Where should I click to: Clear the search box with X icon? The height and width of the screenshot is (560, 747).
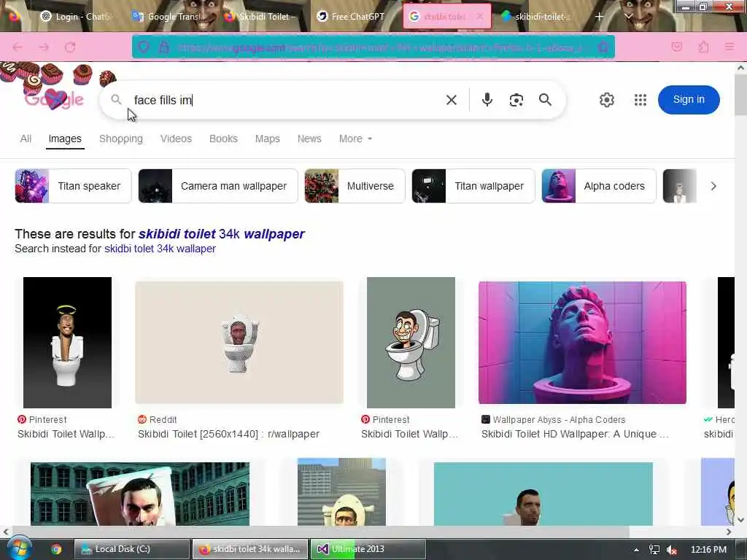coord(451,99)
